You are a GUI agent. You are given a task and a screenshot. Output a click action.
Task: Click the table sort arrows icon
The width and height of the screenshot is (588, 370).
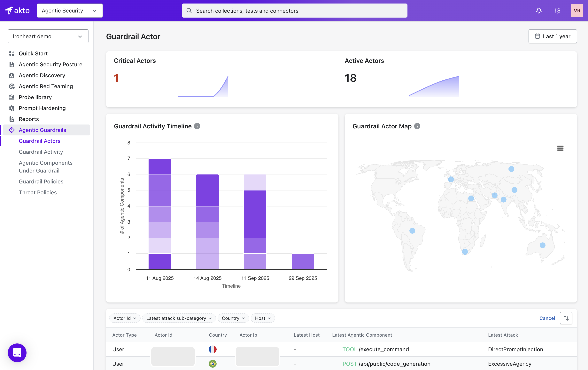pos(566,318)
